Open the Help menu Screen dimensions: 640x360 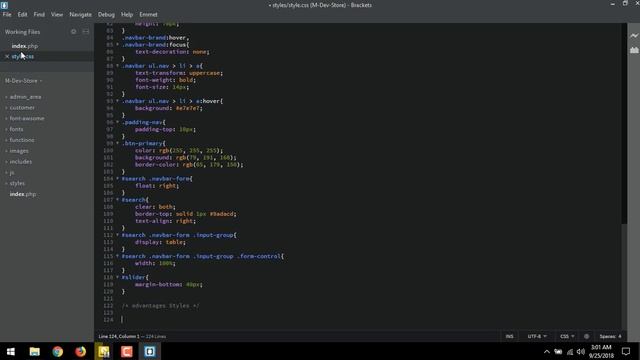pyautogui.click(x=127, y=14)
